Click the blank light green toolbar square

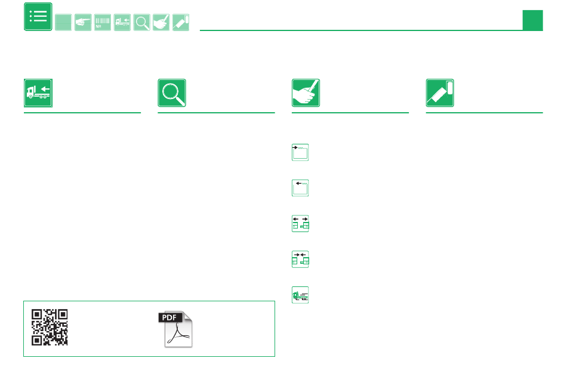(x=63, y=23)
